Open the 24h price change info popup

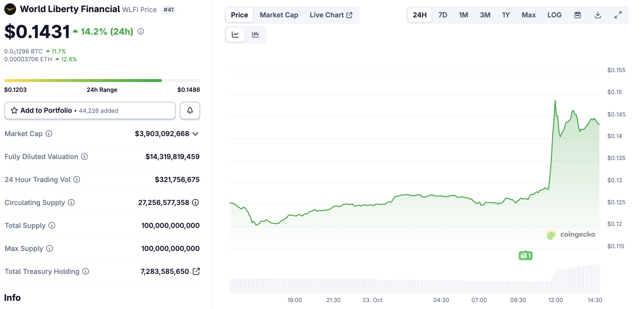pos(141,32)
